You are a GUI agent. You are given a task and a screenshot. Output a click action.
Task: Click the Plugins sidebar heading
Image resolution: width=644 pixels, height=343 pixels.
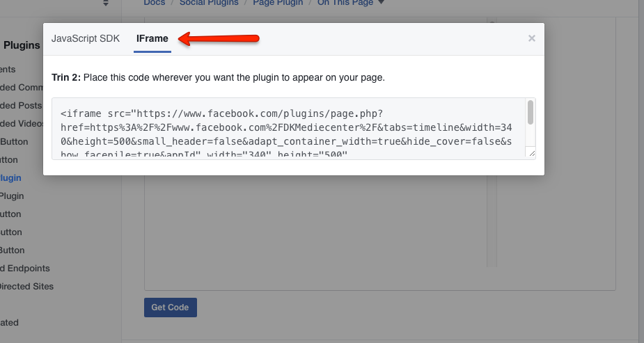22,46
